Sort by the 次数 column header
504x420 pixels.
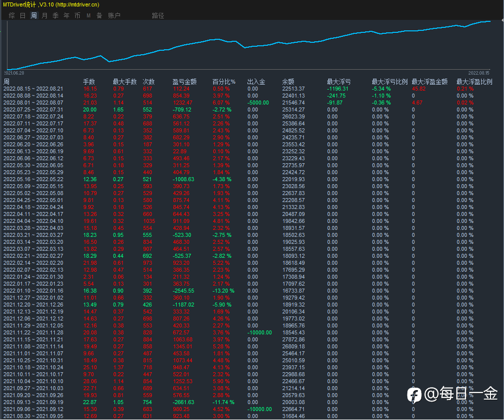(x=149, y=82)
